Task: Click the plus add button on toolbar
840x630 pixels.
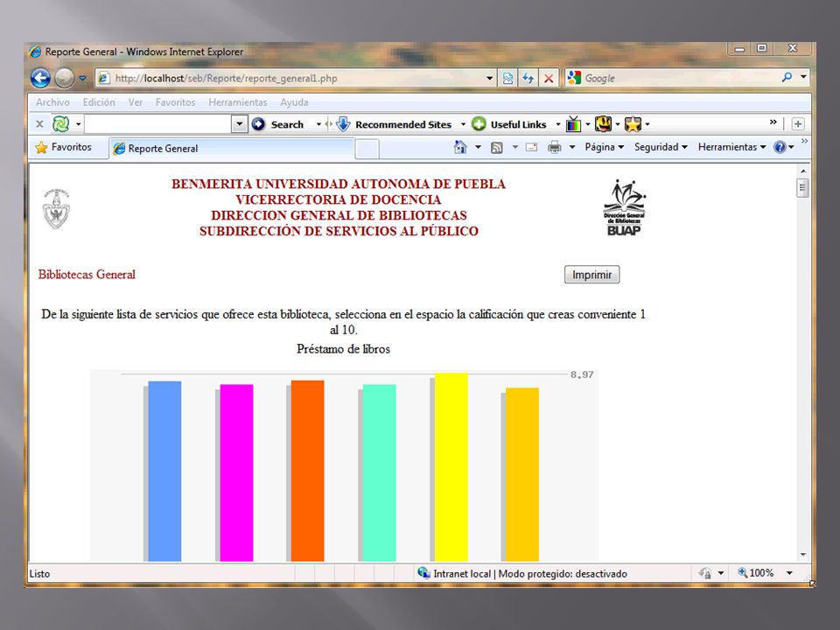Action: coord(798,124)
